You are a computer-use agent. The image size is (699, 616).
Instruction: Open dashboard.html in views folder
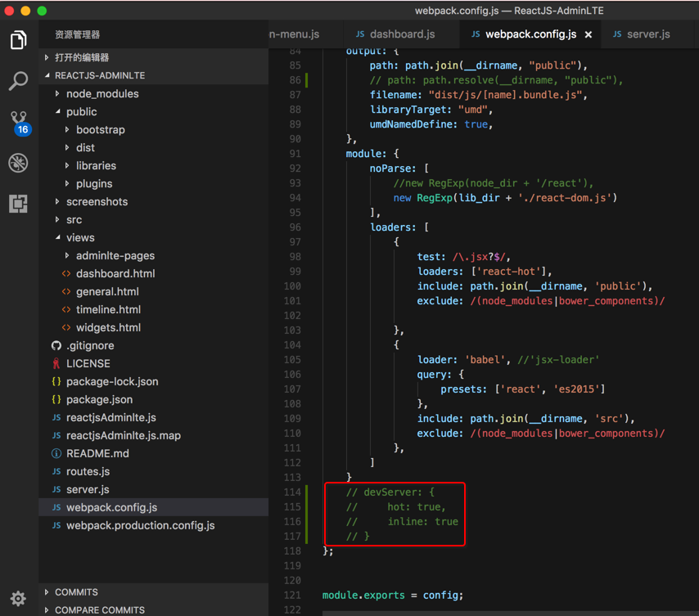[115, 273]
